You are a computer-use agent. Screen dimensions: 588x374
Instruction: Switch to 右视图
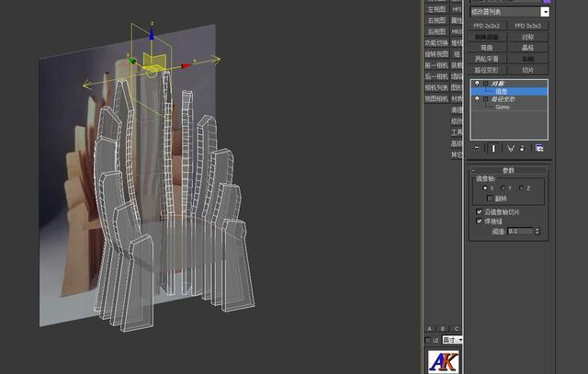point(436,20)
